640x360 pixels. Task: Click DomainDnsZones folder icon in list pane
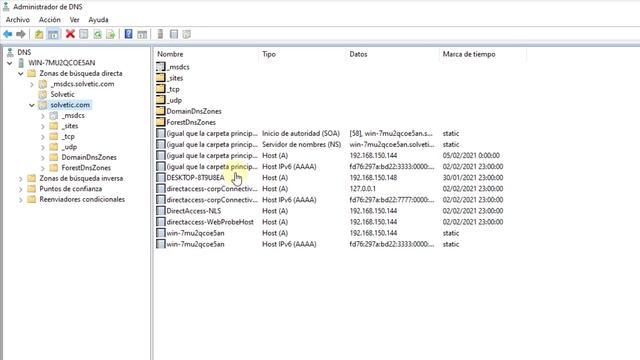click(x=161, y=111)
